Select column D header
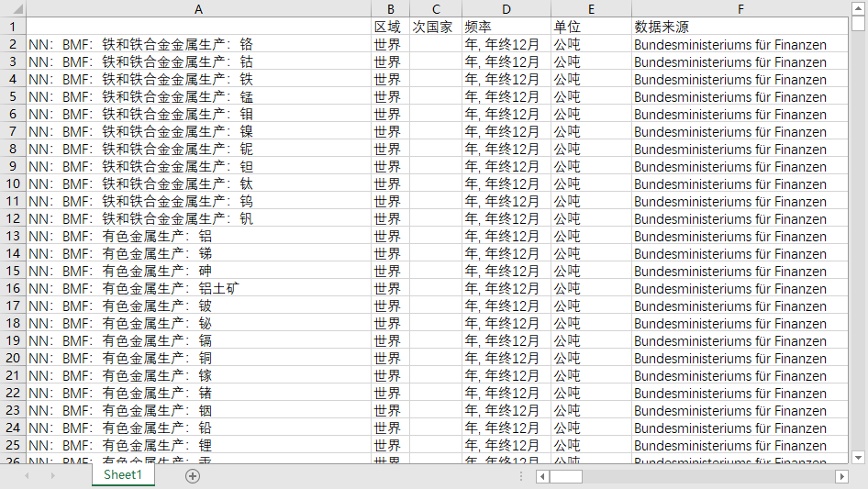Viewport: 868px width, 489px height. point(506,9)
